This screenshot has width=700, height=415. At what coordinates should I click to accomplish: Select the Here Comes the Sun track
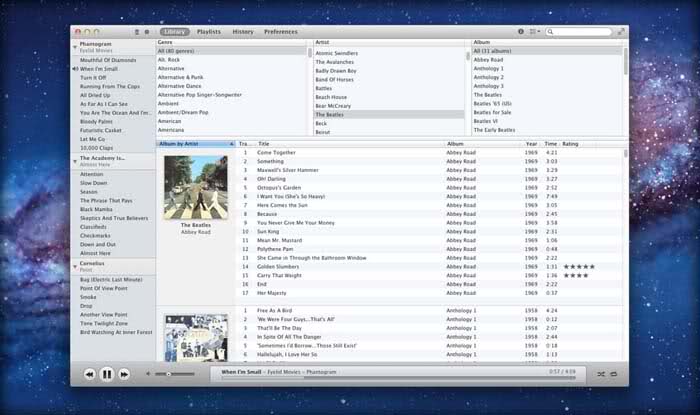[x=429, y=205]
